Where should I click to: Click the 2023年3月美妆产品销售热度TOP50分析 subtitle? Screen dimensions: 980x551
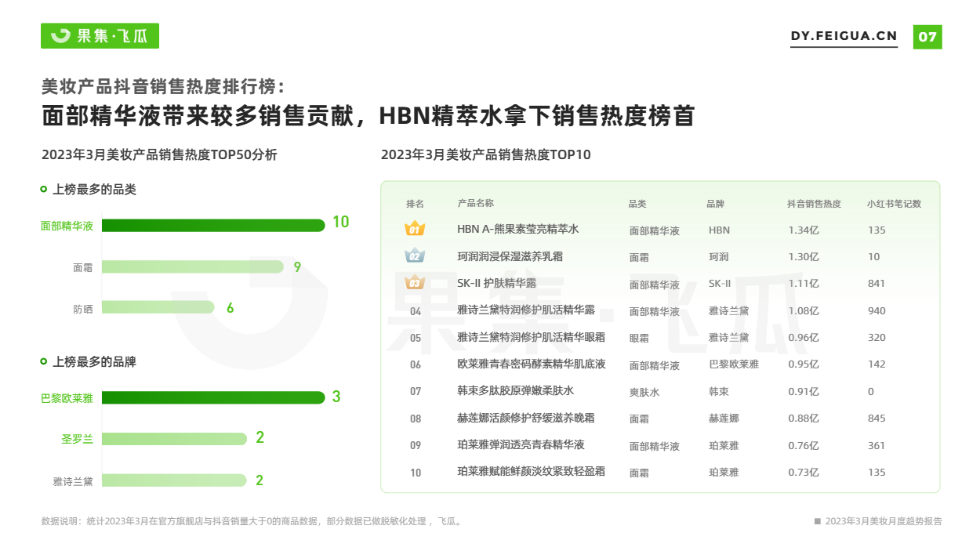(x=159, y=154)
